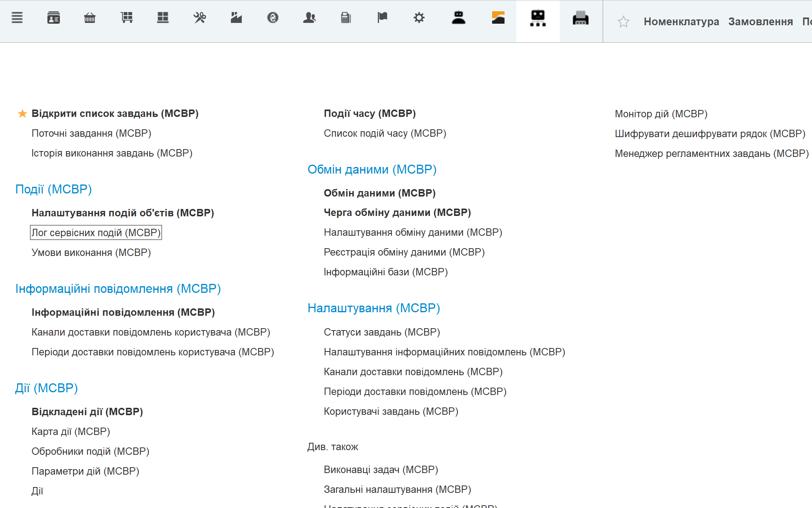
Task: Open the main hamburger menu
Action: click(x=17, y=17)
